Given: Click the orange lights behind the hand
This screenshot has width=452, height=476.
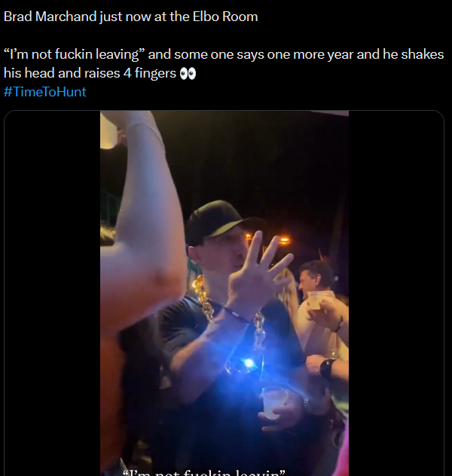Looking at the screenshot, I should point(281,240).
